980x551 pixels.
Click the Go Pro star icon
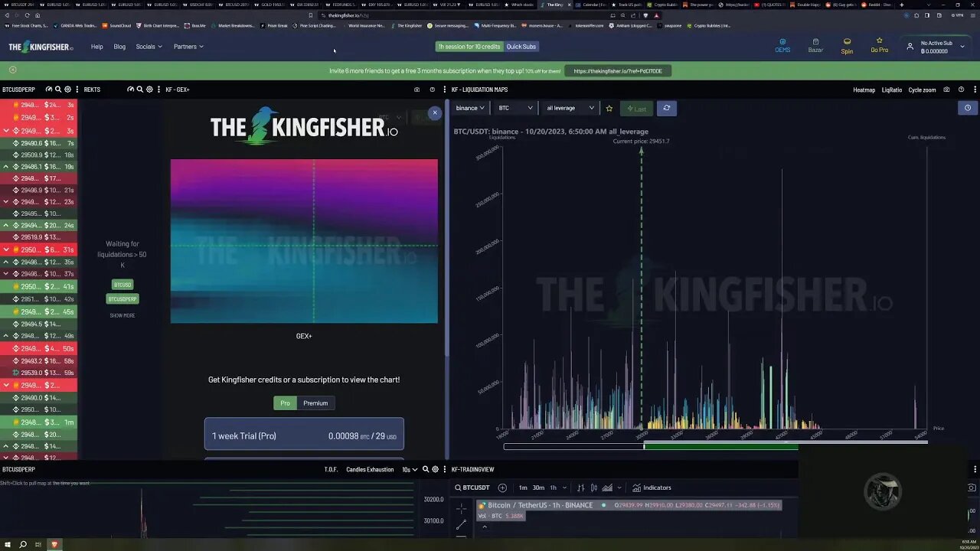click(879, 46)
